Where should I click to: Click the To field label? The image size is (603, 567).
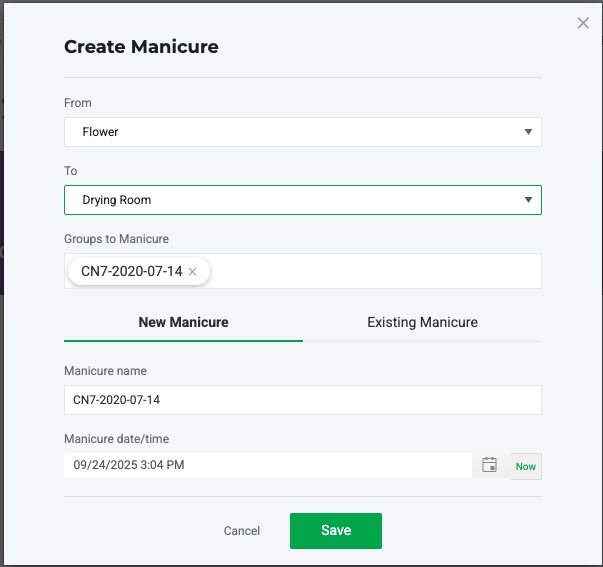[x=71, y=171]
